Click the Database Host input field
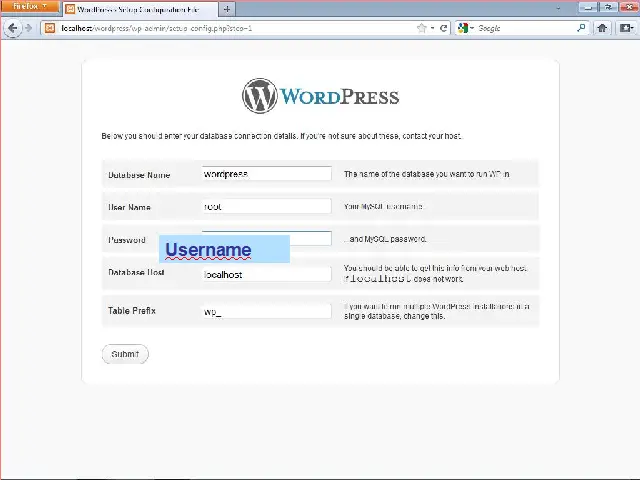 (x=267, y=274)
